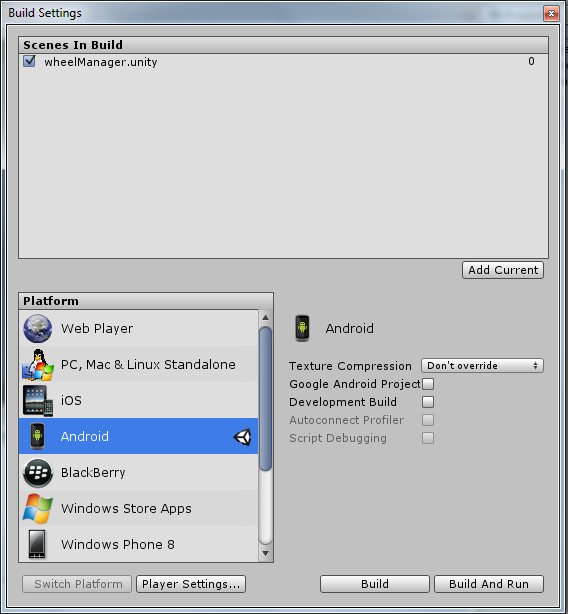Screen dimensions: 568x614
Task: Click the Build And Run button
Action: click(489, 584)
